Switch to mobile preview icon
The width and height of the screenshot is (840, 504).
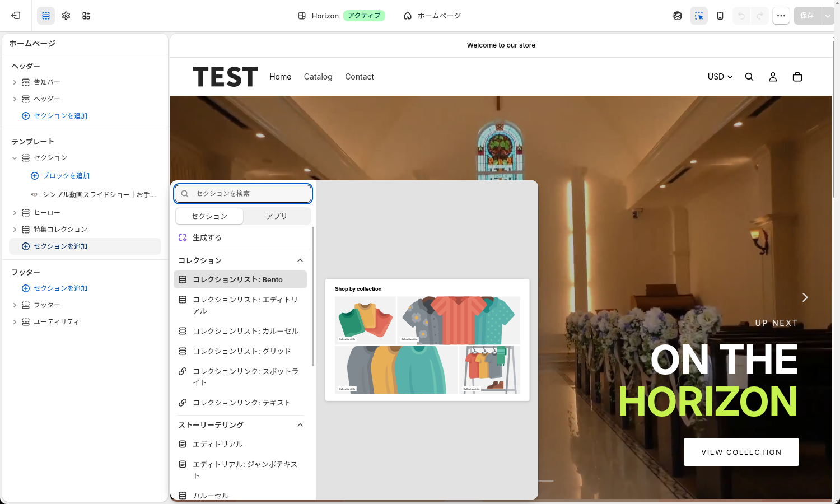point(720,16)
